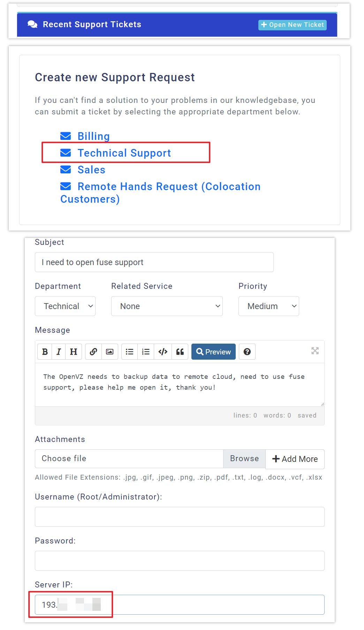
Task: Toggle bold formatting in message editor
Action: click(45, 352)
